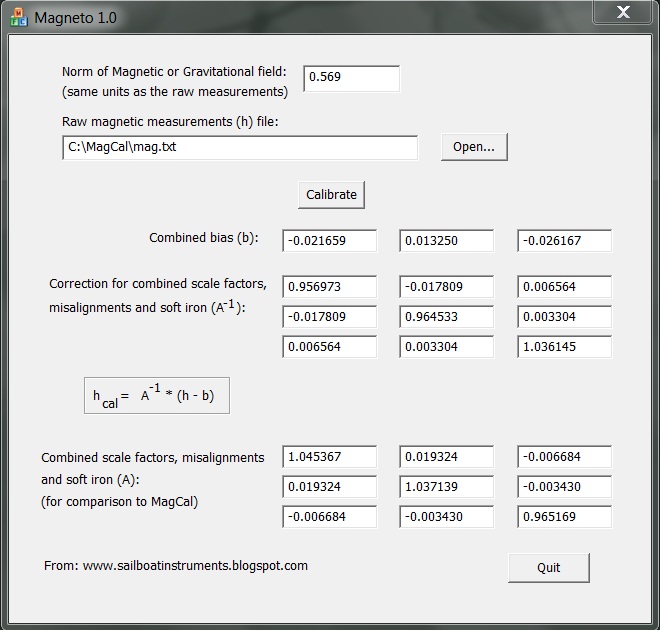Select combined bias value -0.021659
660x630 pixels.
[x=330, y=241]
